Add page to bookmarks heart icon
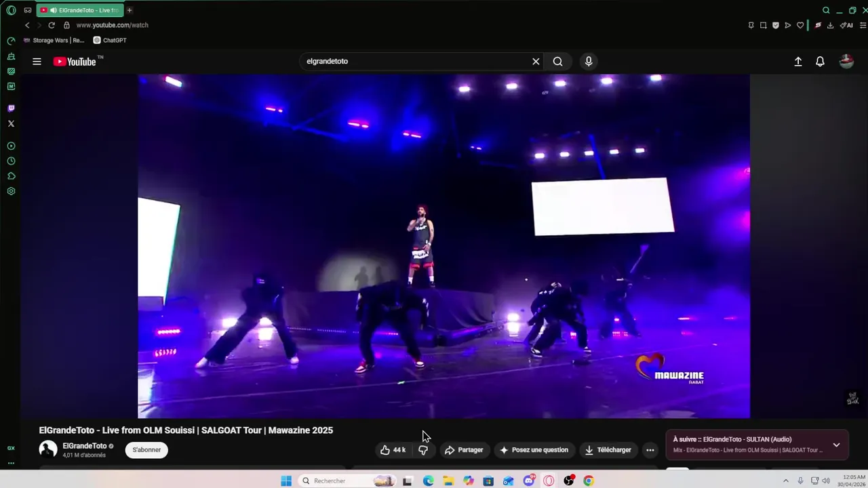The height and width of the screenshot is (488, 868). pos(800,25)
